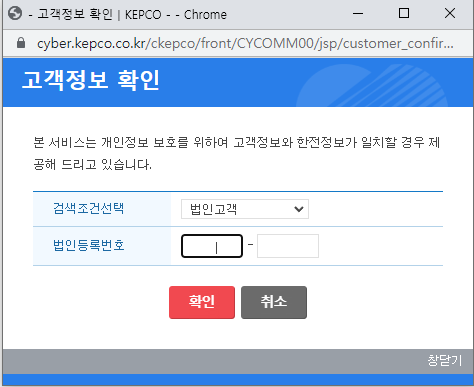
Task: Click the gray 취소 button
Action: [x=274, y=302]
